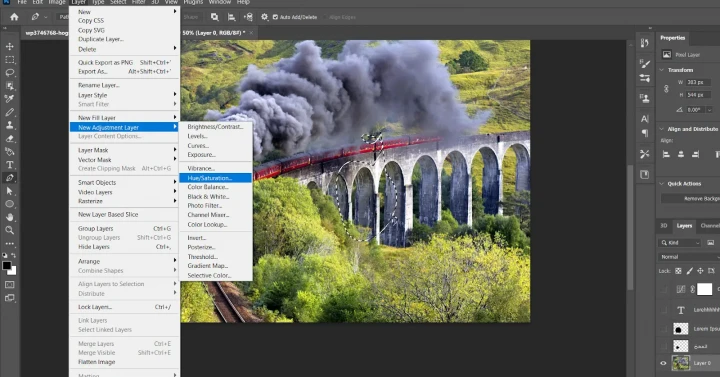Image resolution: width=720 pixels, height=377 pixels.
Task: Collapse the Align and Distribute section
Action: pos(662,129)
